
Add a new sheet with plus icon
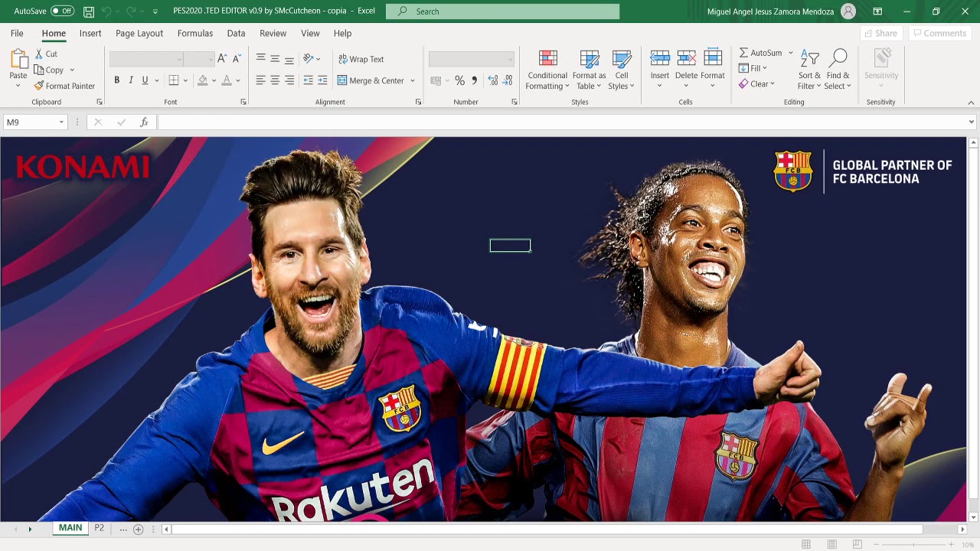point(138,530)
